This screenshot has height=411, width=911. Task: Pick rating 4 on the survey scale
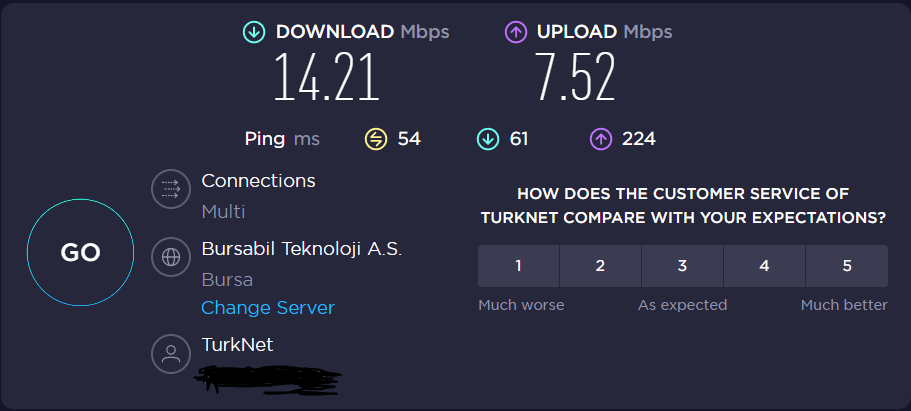tap(764, 266)
